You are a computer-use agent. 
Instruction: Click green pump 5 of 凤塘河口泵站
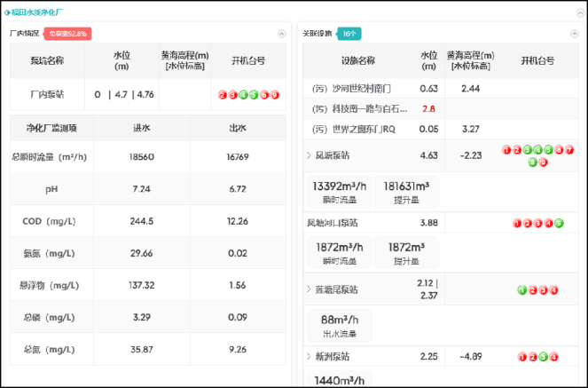(x=559, y=224)
